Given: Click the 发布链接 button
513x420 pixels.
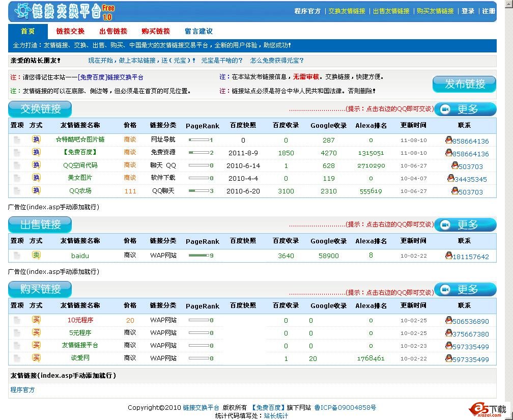Looking at the screenshot, I should [x=464, y=85].
